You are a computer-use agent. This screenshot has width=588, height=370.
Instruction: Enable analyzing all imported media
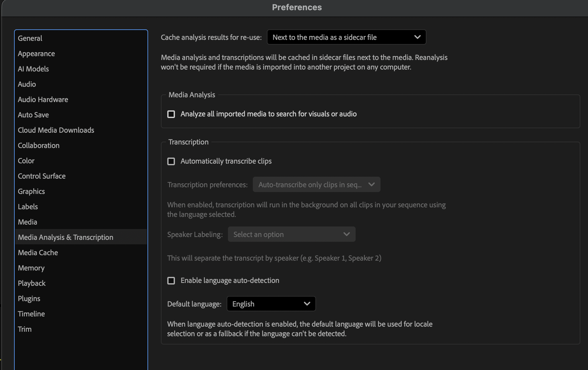click(x=171, y=114)
